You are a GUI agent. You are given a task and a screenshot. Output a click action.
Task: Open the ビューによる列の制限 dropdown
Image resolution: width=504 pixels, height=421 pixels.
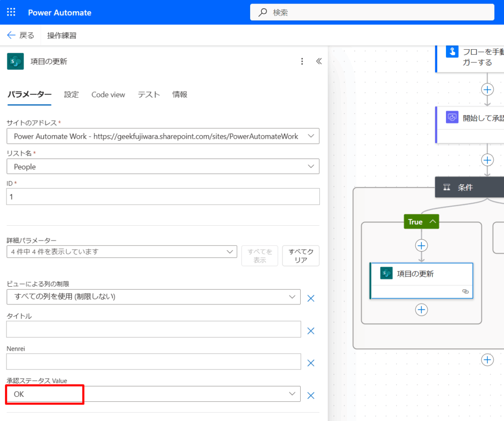tap(292, 297)
